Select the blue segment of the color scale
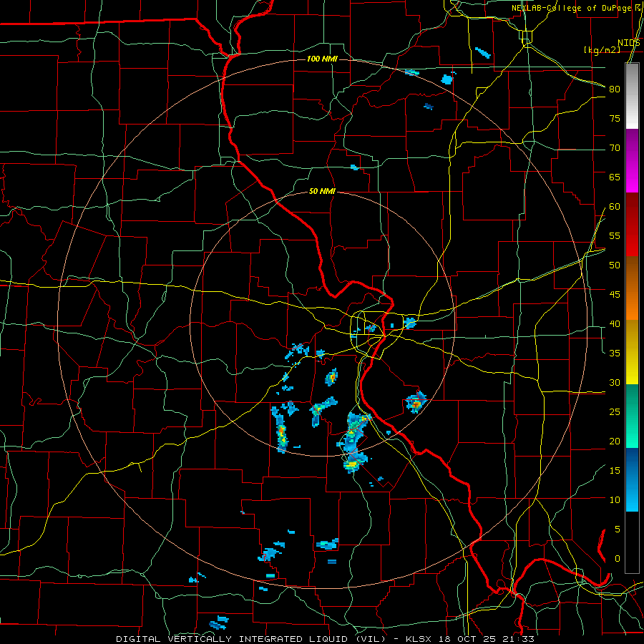The height and width of the screenshot is (644, 644). click(632, 479)
